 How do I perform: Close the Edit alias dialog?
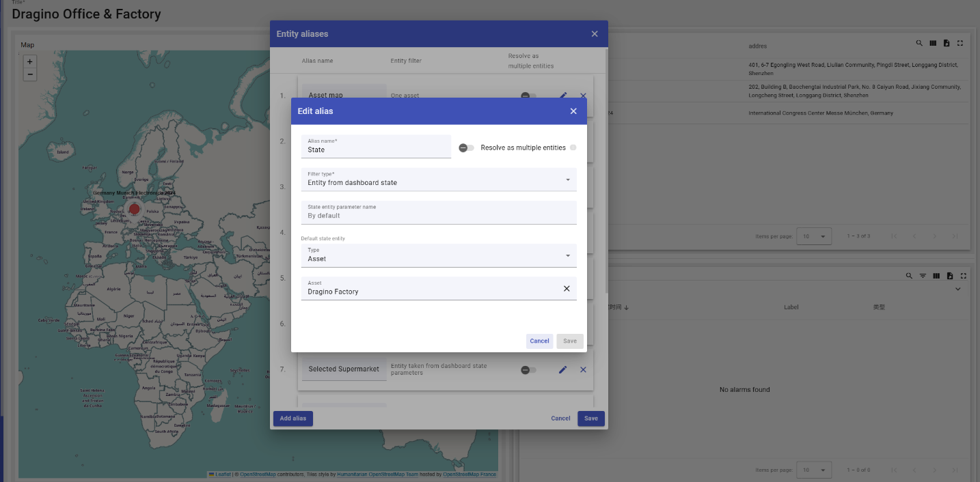[x=573, y=111]
